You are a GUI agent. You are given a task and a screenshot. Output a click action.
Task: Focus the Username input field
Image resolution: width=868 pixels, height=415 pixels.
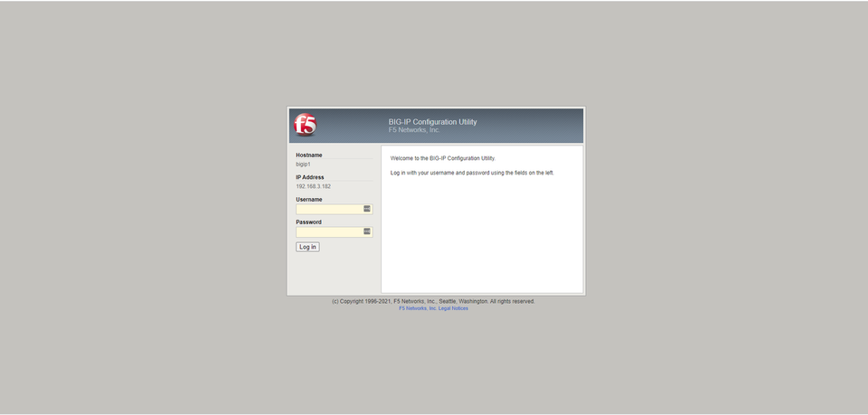(x=329, y=209)
